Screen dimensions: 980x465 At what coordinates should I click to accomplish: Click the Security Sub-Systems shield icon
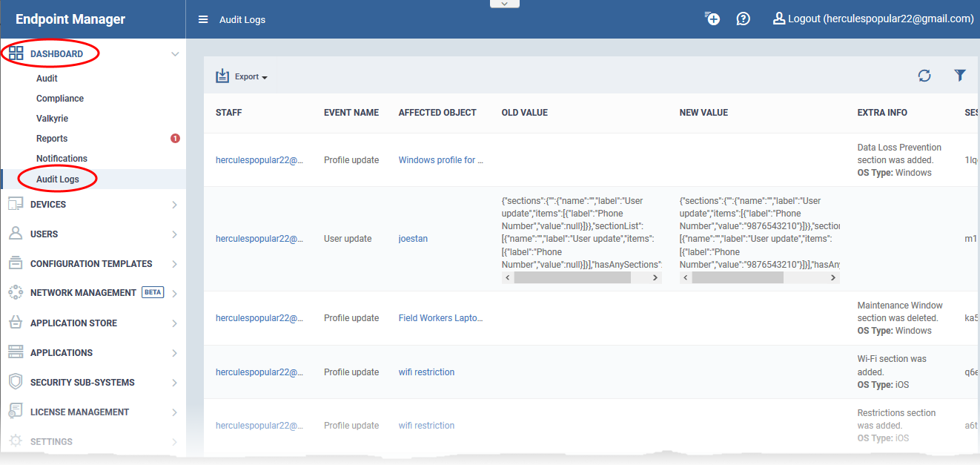point(16,383)
